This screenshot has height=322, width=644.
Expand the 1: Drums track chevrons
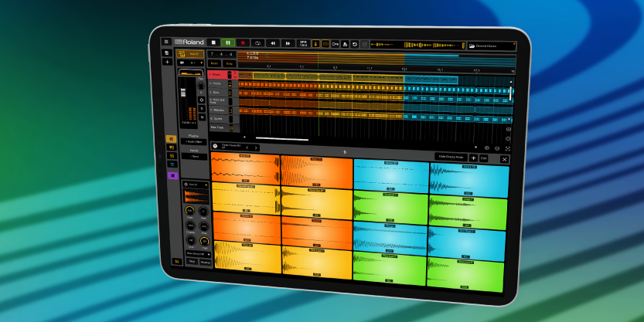point(235,75)
